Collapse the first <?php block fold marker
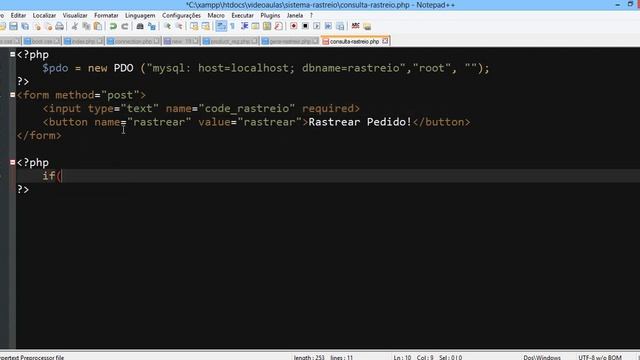 (13, 54)
